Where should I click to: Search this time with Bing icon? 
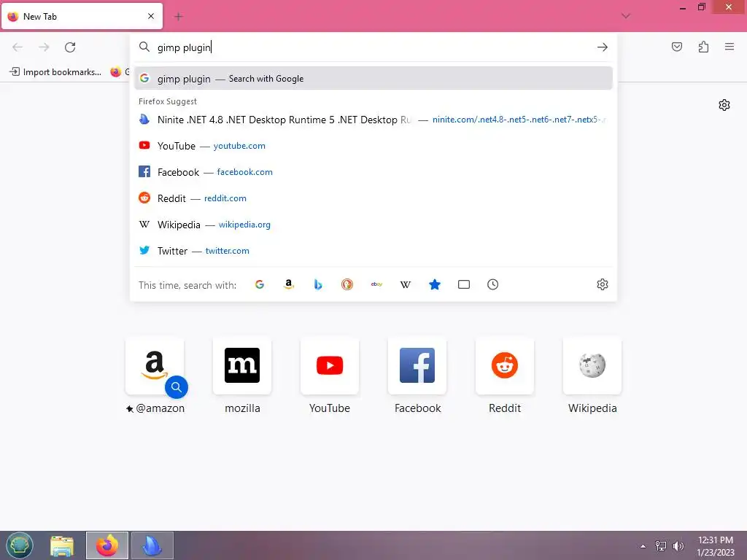(318, 284)
